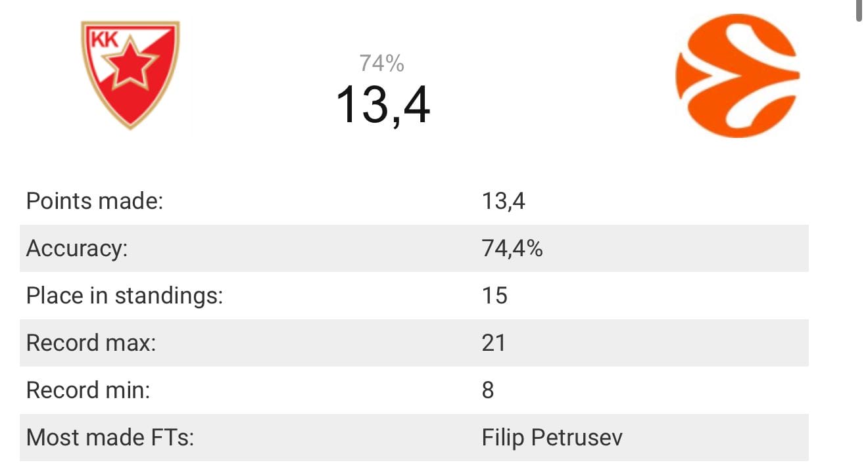This screenshot has height=473, width=868.
Task: Click the Record max value 21
Action: [x=494, y=343]
